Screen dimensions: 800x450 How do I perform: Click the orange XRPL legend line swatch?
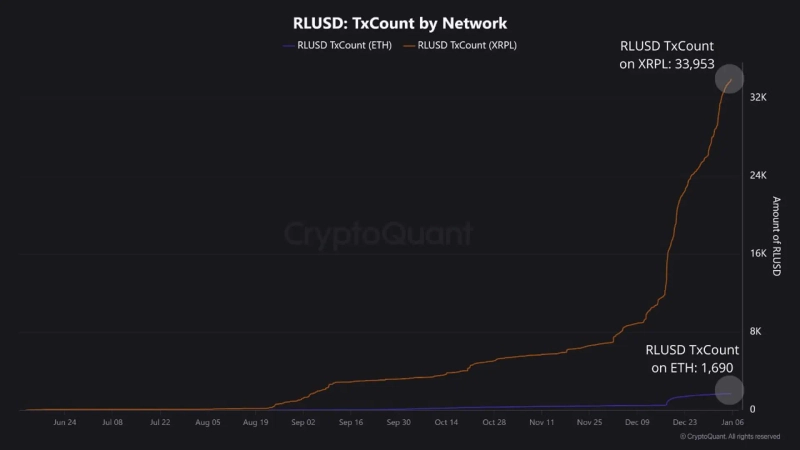click(408, 45)
